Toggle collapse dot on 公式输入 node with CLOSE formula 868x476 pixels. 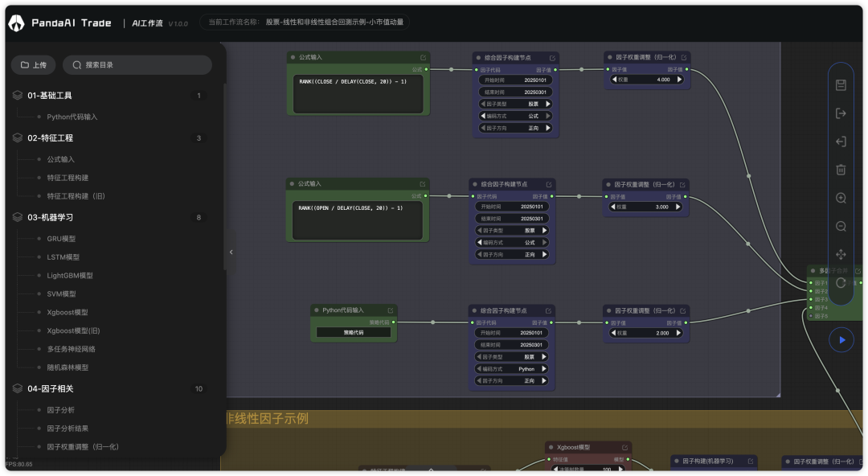click(x=293, y=58)
